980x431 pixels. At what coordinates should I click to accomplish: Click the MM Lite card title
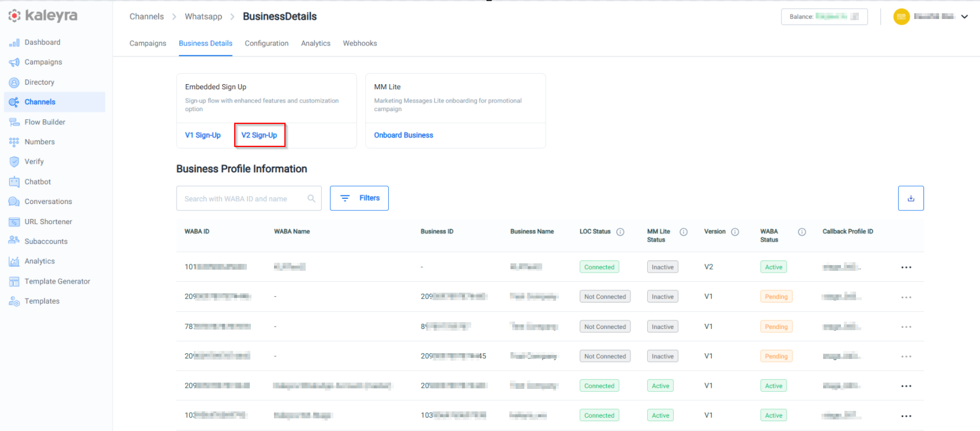387,87
